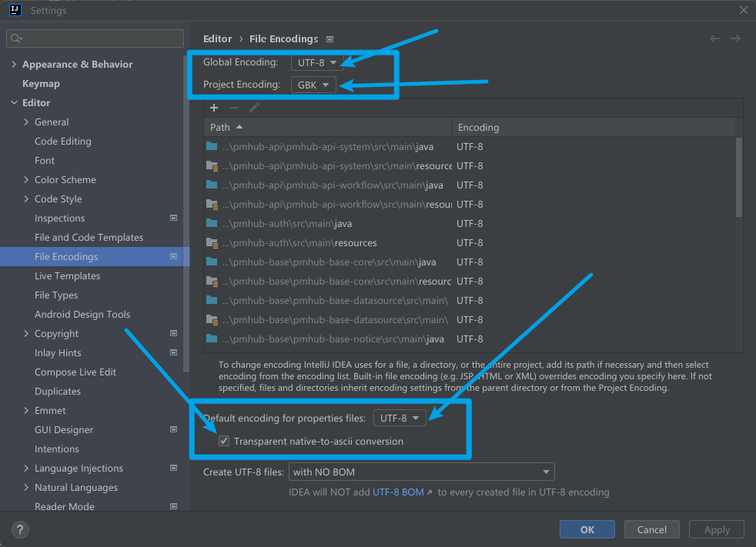Image resolution: width=756 pixels, height=547 pixels.
Task: Sort by the Path column header
Action: (x=328, y=127)
